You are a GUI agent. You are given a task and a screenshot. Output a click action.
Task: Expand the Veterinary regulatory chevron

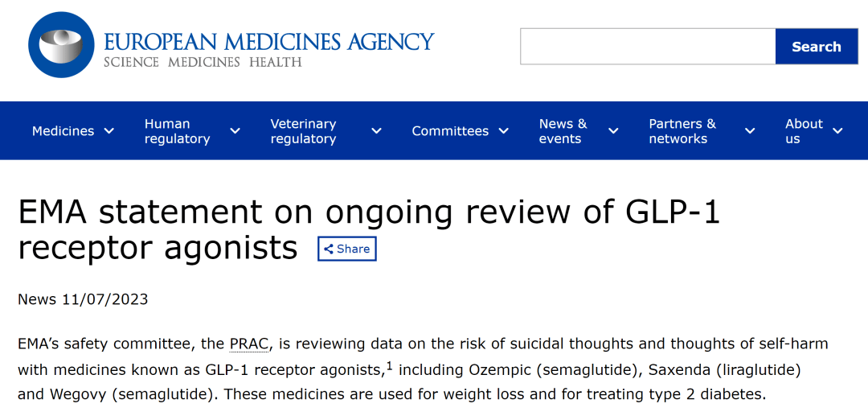(x=376, y=131)
